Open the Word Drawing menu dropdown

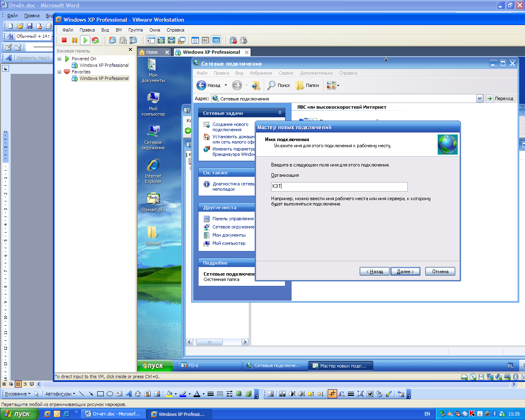(x=18, y=394)
